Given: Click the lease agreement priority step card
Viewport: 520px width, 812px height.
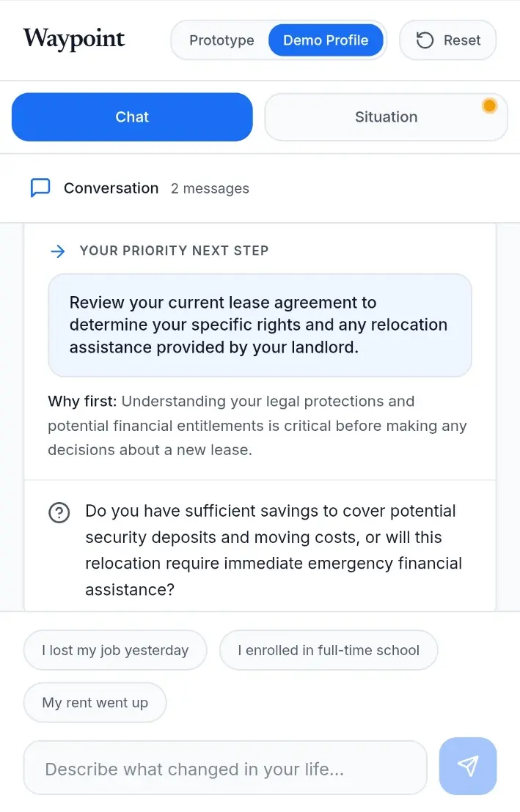Looking at the screenshot, I should tap(260, 325).
